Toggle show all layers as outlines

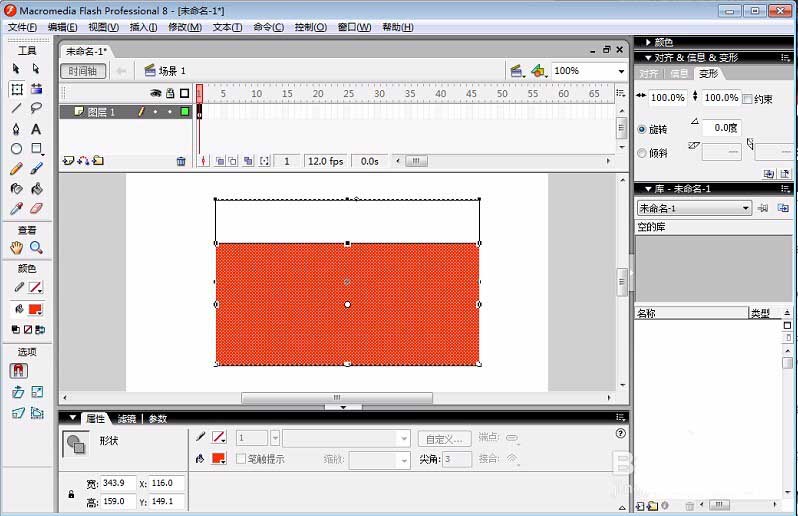pyautogui.click(x=184, y=93)
